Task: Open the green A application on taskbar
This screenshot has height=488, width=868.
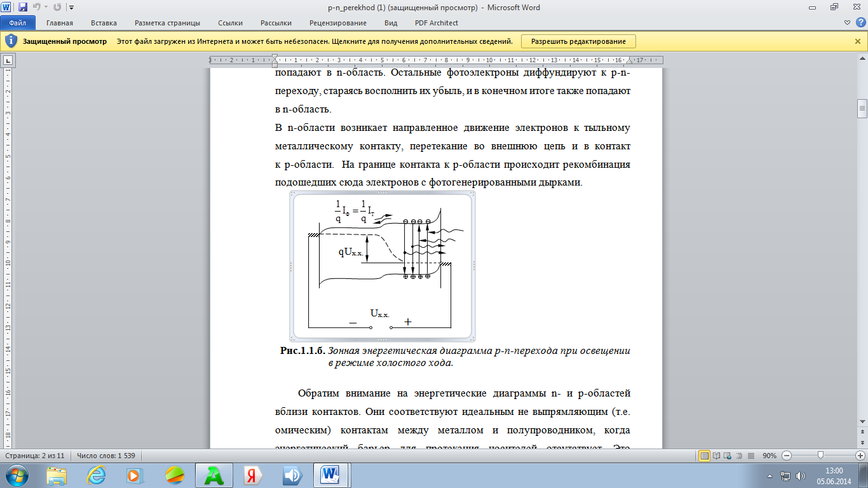Action: [x=213, y=475]
